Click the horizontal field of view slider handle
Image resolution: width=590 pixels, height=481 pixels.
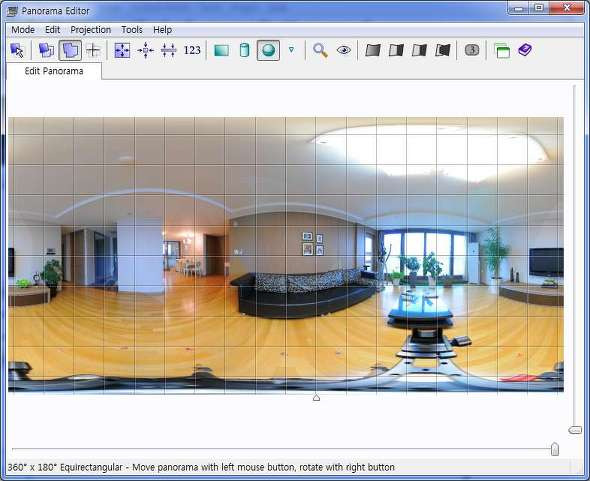(x=555, y=449)
